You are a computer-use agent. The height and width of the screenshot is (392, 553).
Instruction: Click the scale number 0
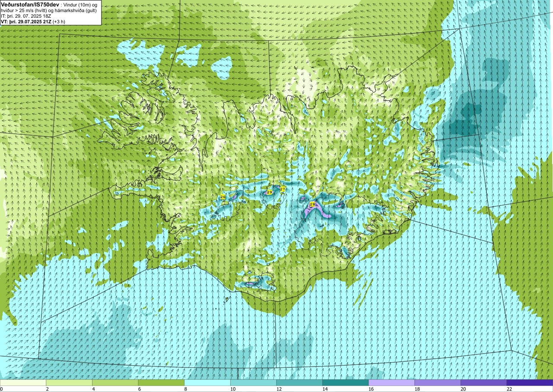pyautogui.click(x=2, y=389)
